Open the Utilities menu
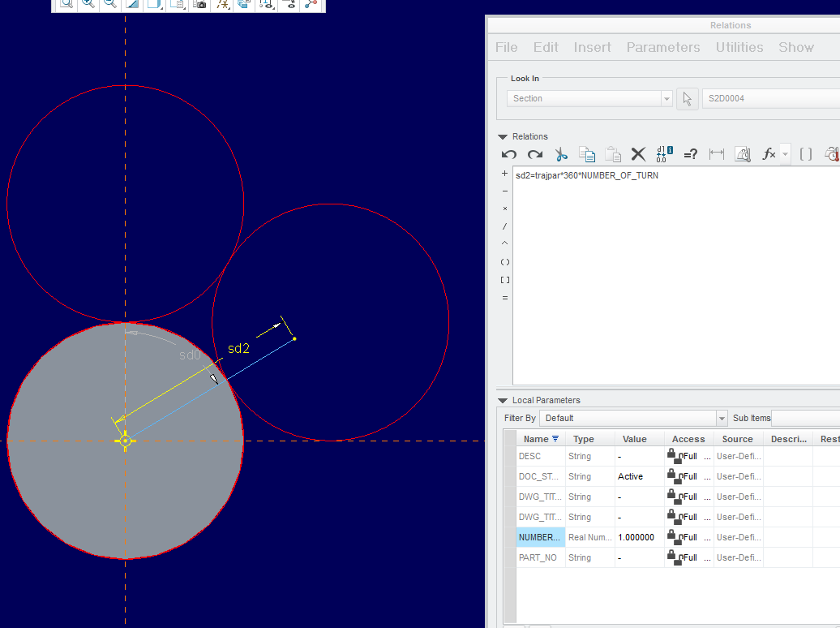840x628 pixels. (739, 47)
